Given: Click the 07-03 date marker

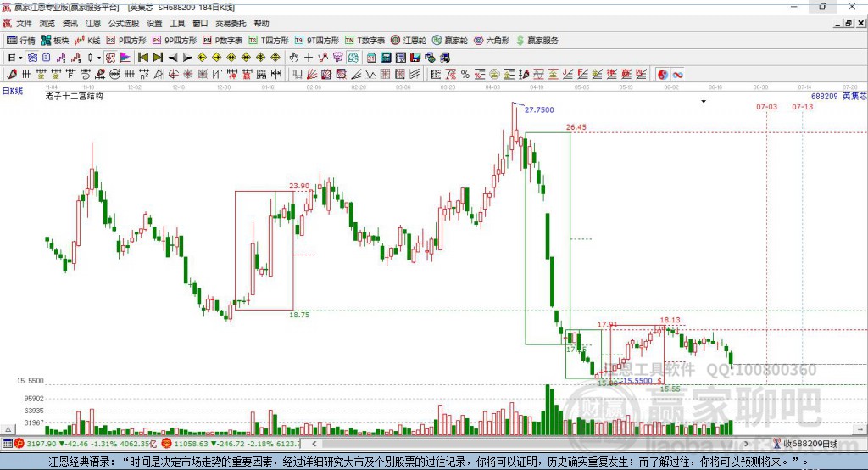Looking at the screenshot, I should coord(766,106).
